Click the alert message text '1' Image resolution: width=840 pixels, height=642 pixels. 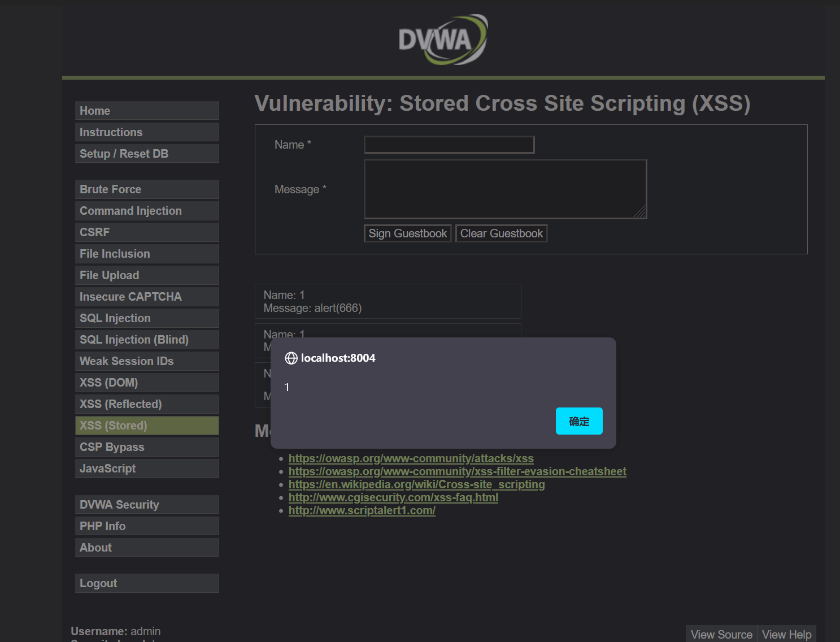pyautogui.click(x=287, y=388)
